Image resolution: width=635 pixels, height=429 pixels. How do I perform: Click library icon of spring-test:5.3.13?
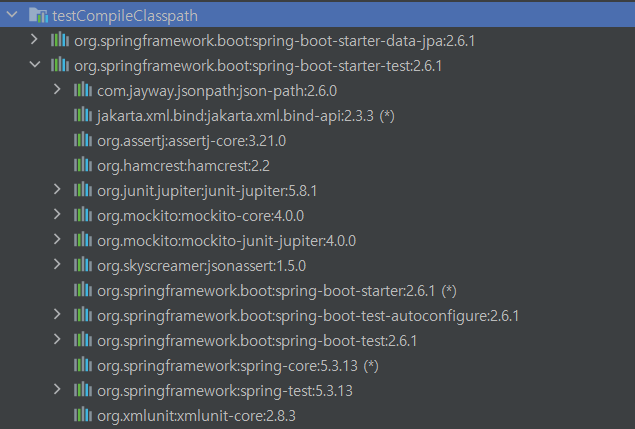point(83,390)
